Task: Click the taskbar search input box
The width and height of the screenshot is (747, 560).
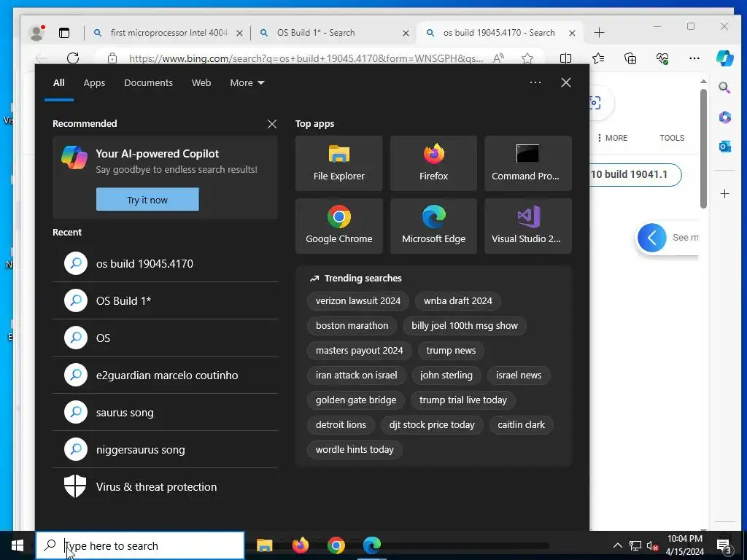Action: pyautogui.click(x=140, y=545)
